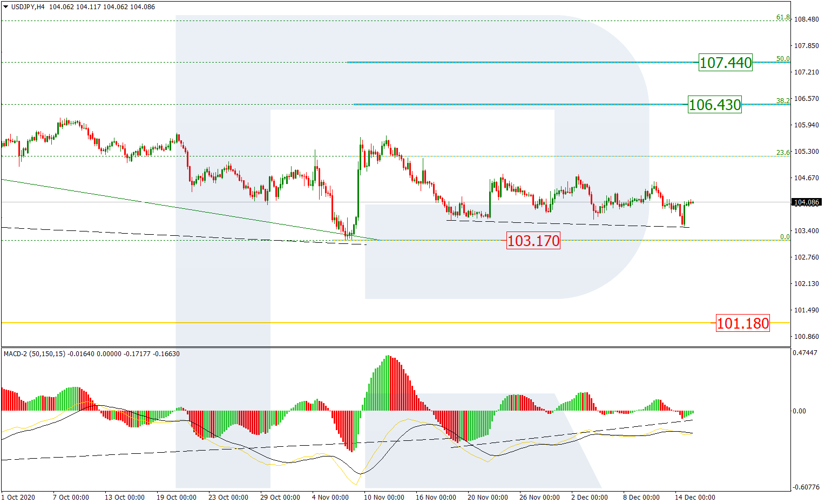Click the chart menu triangle beside USDJPY,H4
Screen dimensions: 825x504
tap(6, 7)
